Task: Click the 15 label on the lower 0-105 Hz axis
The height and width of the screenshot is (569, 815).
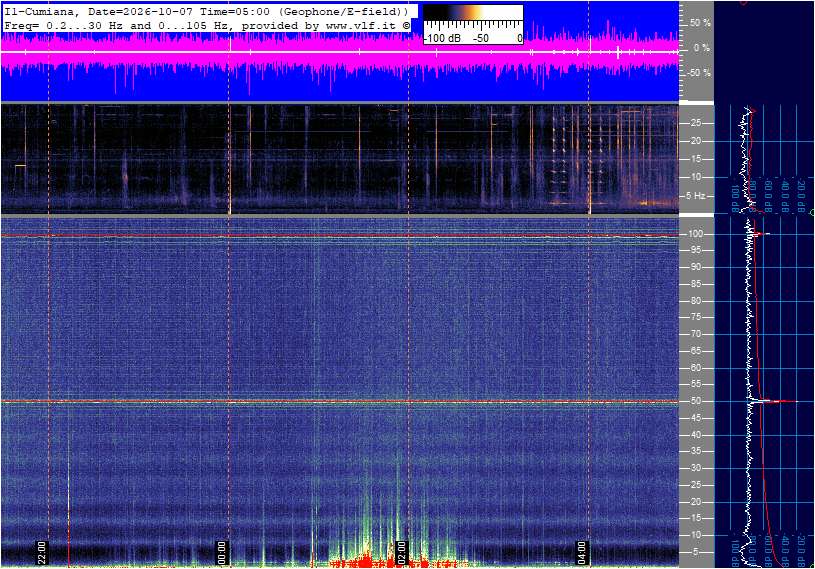Action: pos(695,519)
